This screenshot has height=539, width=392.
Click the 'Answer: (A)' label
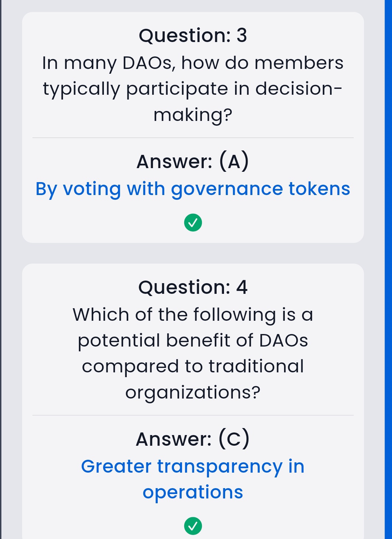(x=193, y=161)
